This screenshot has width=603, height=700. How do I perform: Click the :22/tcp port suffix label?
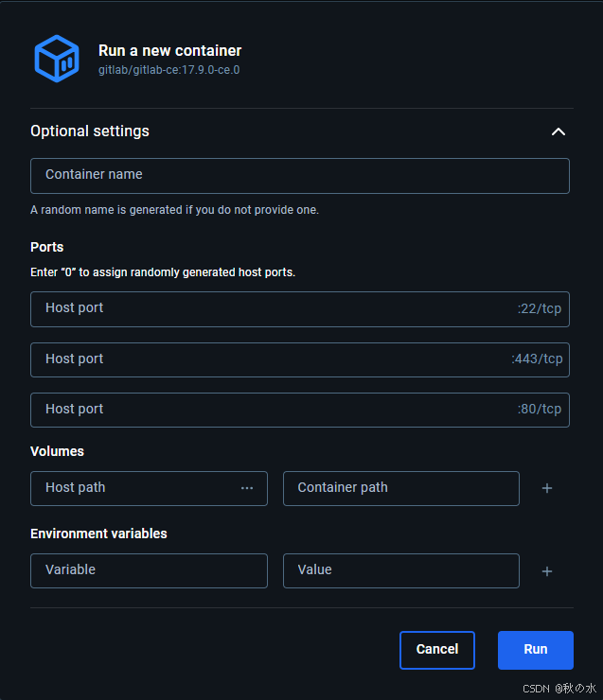[540, 309]
